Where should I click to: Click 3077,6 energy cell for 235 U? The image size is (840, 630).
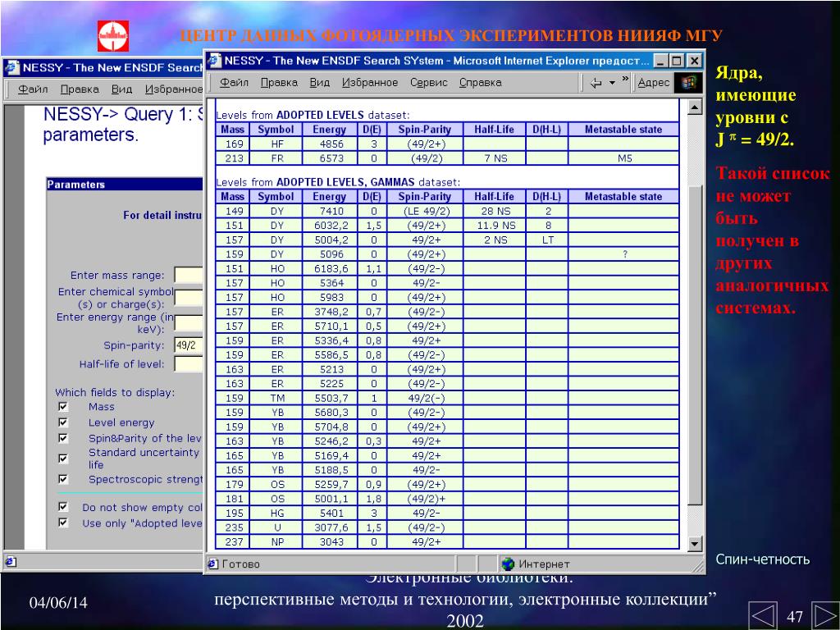pyautogui.click(x=330, y=527)
